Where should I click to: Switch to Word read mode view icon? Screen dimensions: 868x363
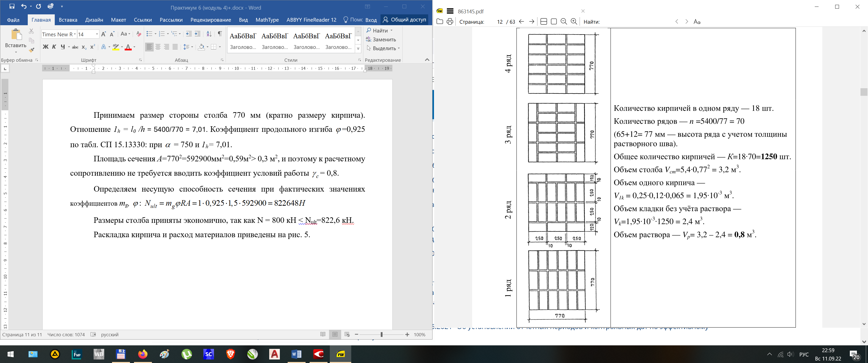point(323,334)
